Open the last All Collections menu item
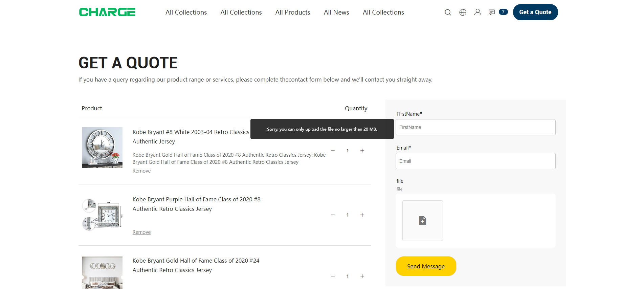The width and height of the screenshot is (644, 289). [383, 12]
